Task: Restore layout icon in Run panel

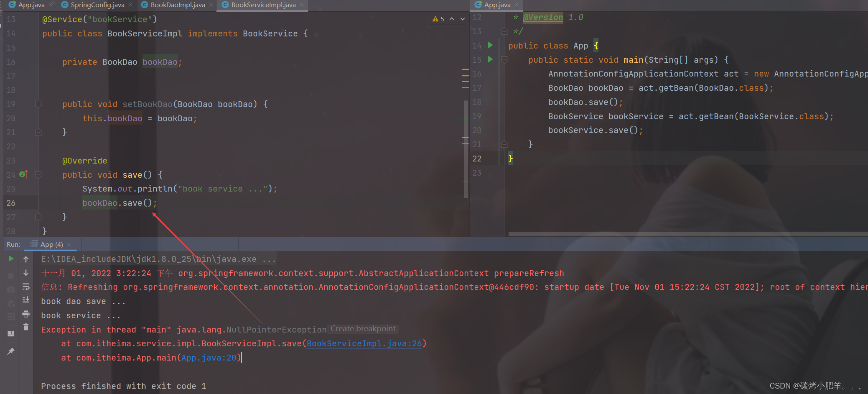Action: [11, 334]
